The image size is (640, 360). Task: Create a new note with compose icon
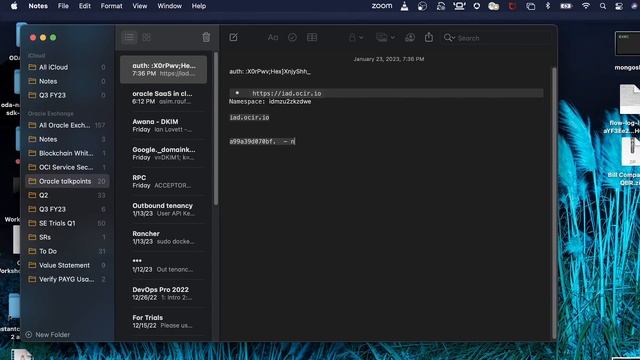[x=233, y=38]
